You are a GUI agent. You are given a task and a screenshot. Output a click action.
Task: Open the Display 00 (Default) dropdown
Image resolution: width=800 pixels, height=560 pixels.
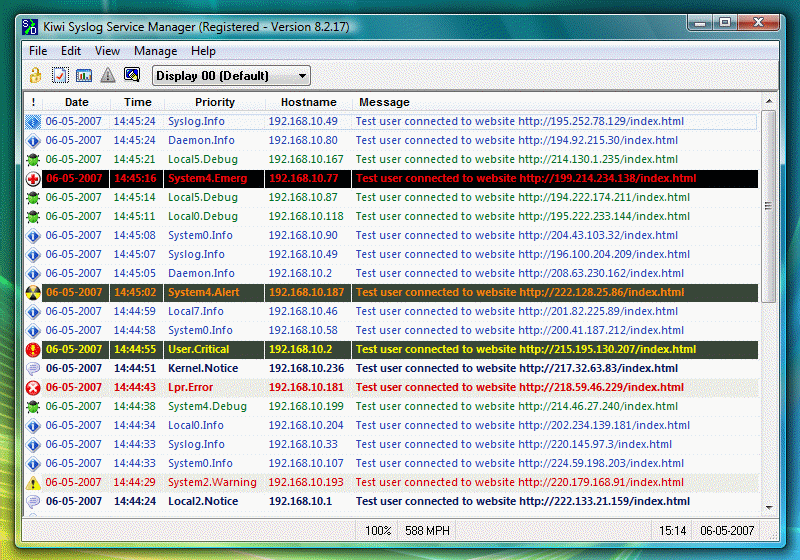(x=231, y=76)
